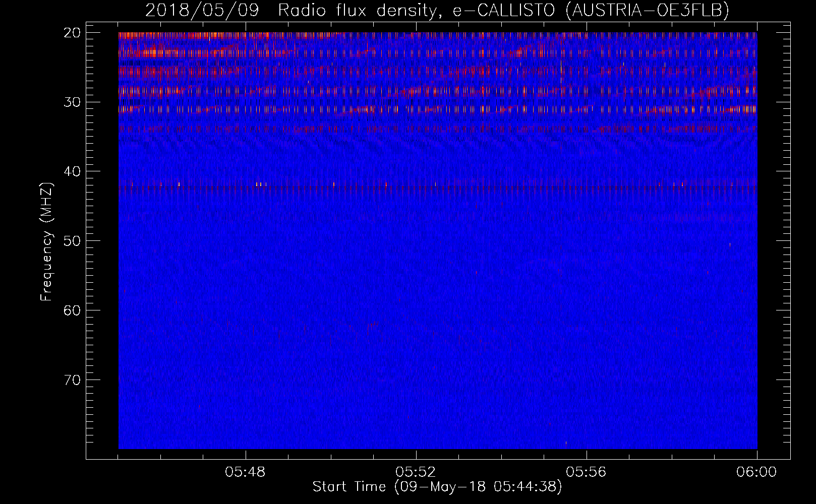Click the station label (AUSTRIA-OE3FLB)

point(647,10)
